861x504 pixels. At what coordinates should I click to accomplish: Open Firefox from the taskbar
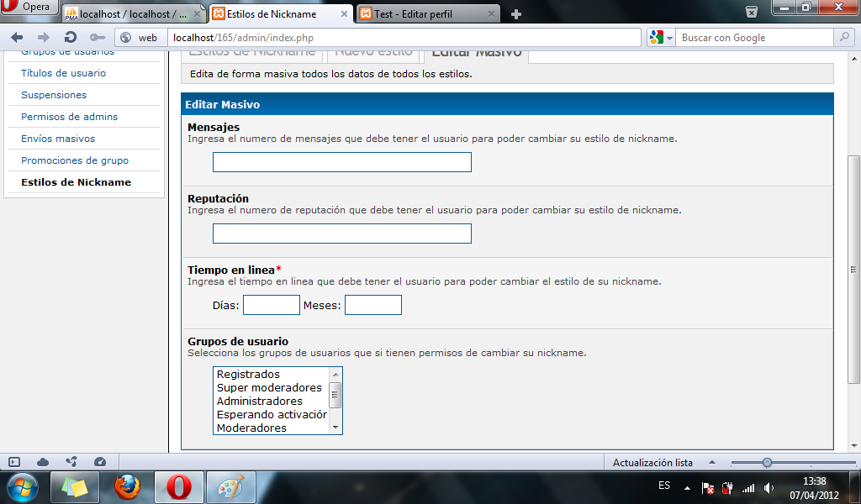[x=127, y=487]
